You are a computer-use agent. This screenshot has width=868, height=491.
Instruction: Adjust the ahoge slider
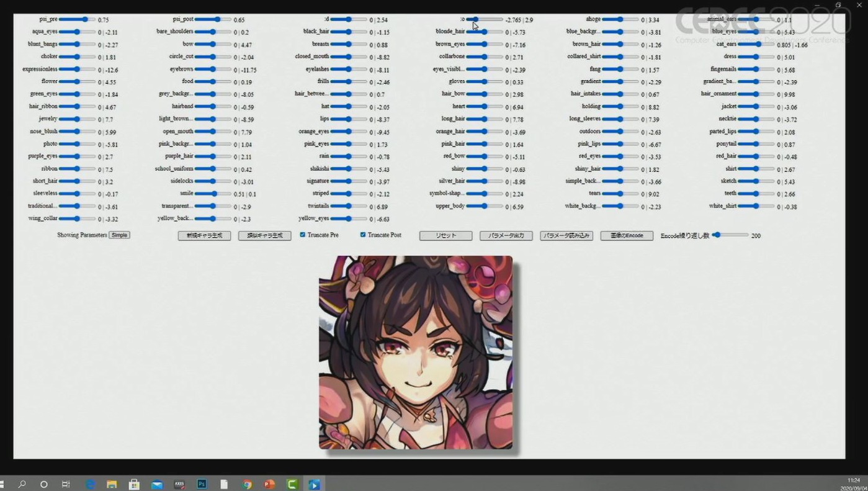click(x=620, y=19)
